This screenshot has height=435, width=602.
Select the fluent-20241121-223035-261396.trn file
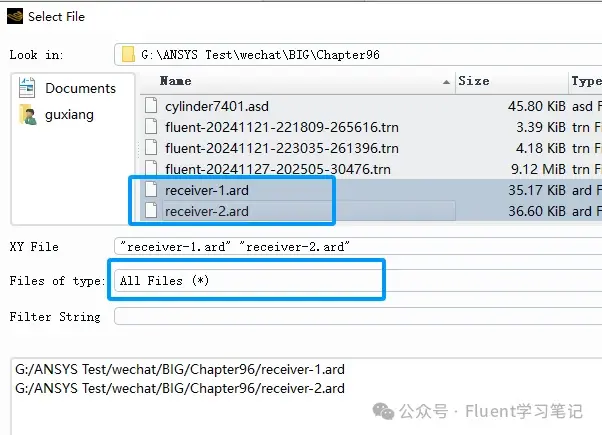(x=282, y=148)
